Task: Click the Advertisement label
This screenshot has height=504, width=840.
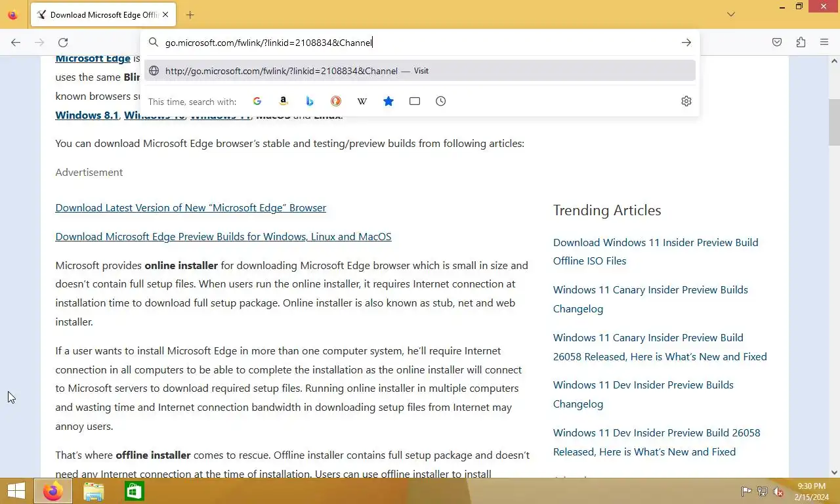Action: (x=89, y=172)
